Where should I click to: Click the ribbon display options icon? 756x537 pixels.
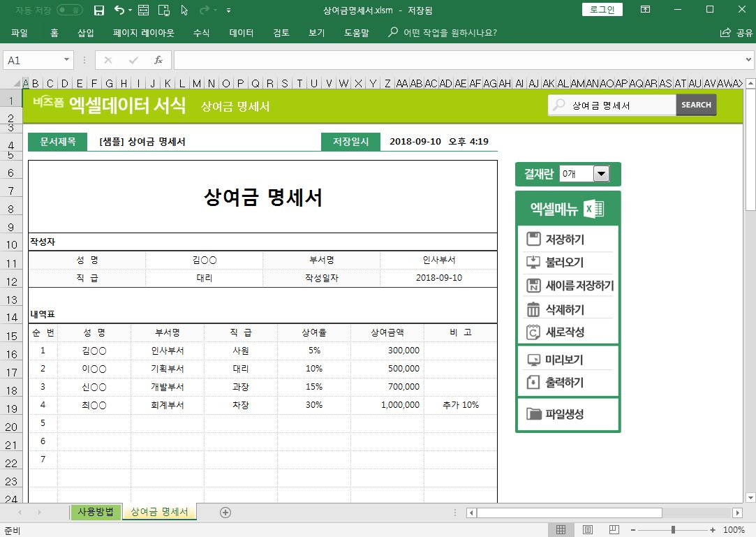click(645, 10)
